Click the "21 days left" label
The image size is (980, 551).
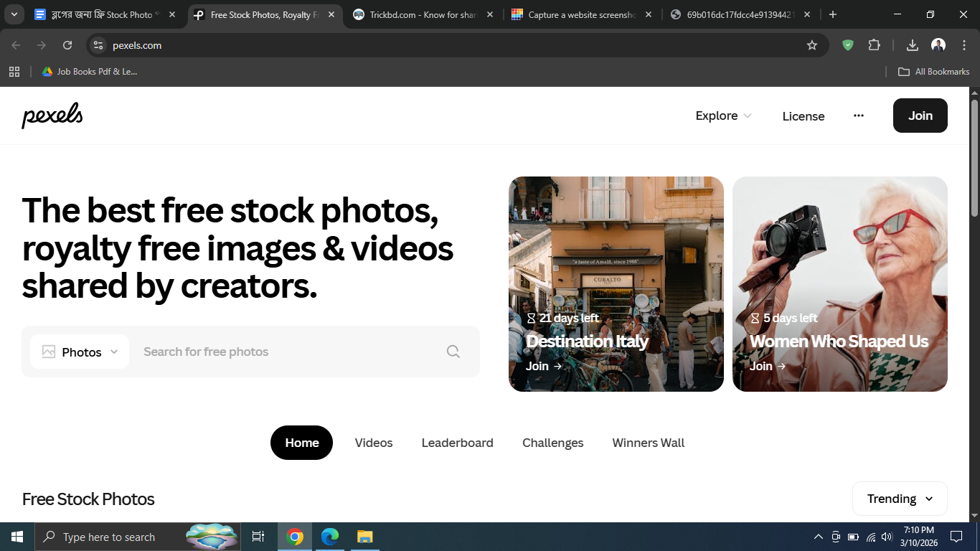(563, 318)
